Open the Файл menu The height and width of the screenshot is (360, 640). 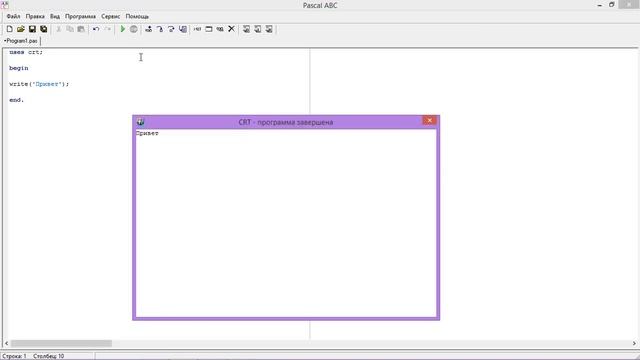point(13,16)
